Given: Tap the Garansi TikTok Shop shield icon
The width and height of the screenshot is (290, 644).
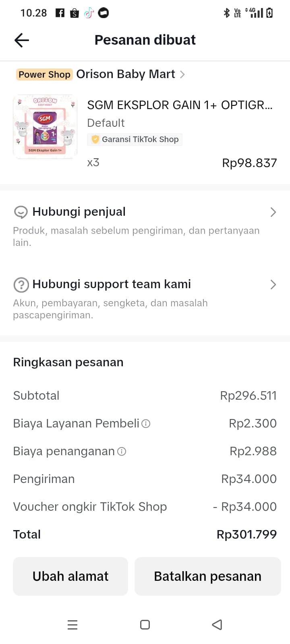Looking at the screenshot, I should (x=95, y=140).
